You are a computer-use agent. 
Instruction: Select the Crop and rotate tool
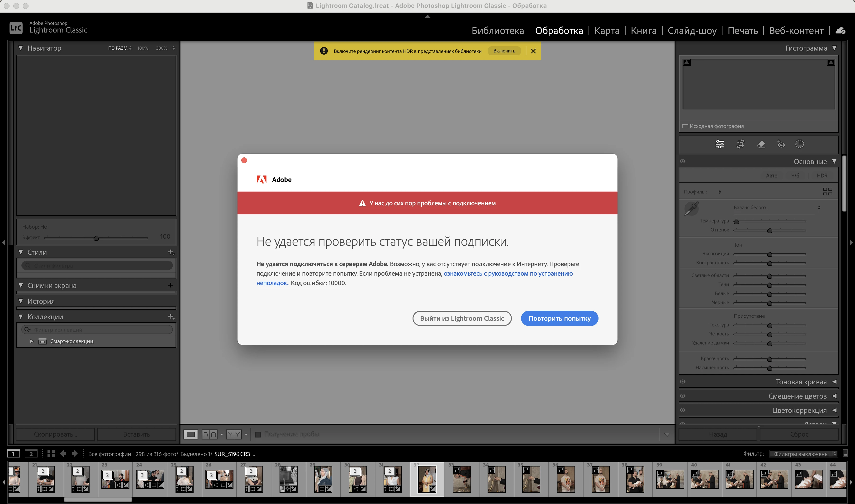[x=741, y=144]
